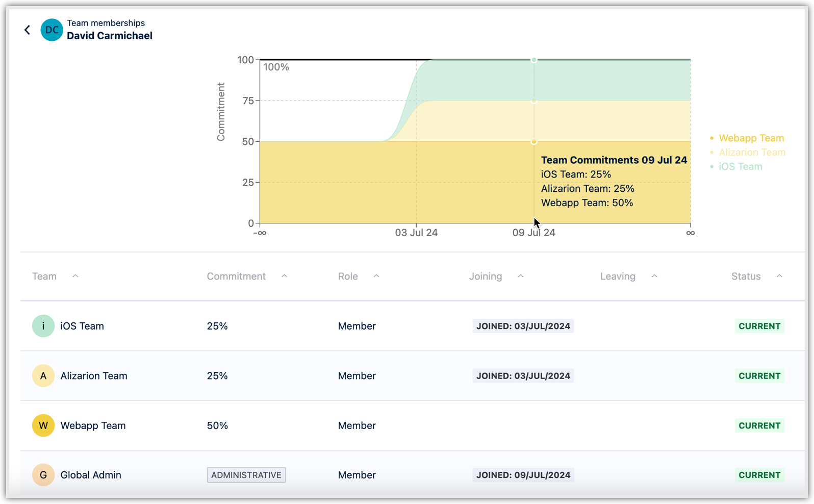The width and height of the screenshot is (814, 504).
Task: Sort by Joining date column
Action: (486, 276)
